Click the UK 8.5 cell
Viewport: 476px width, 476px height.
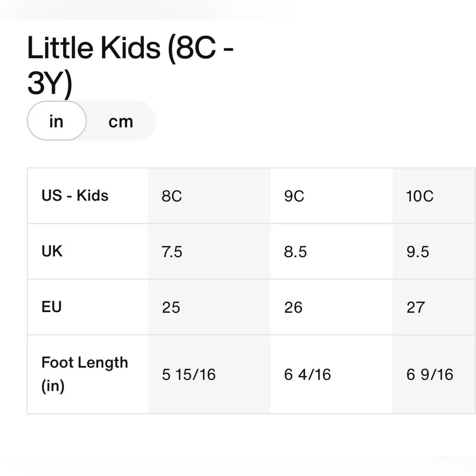[x=331, y=251]
